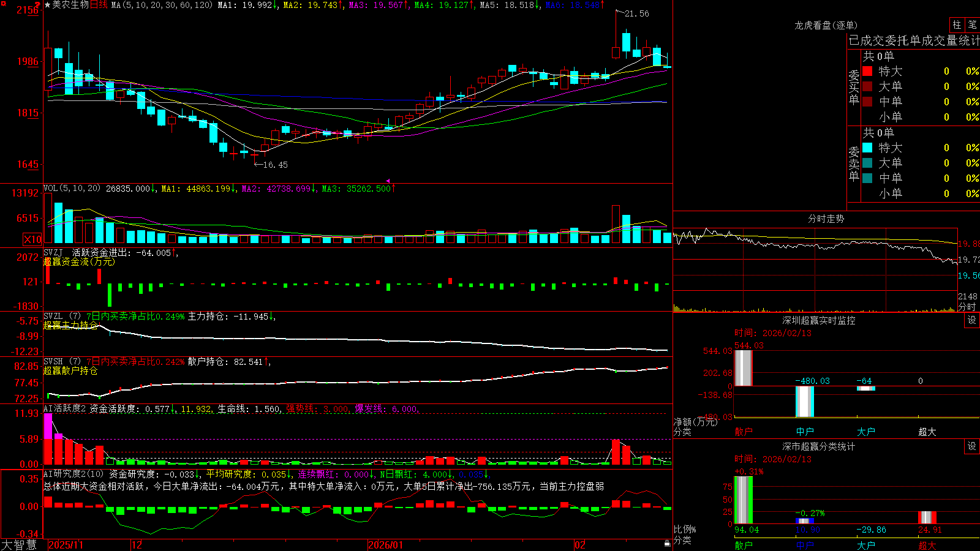Screen dimensions: 980x551
Task: Click the 已成交委托单成交量统计 header
Action: (914, 40)
